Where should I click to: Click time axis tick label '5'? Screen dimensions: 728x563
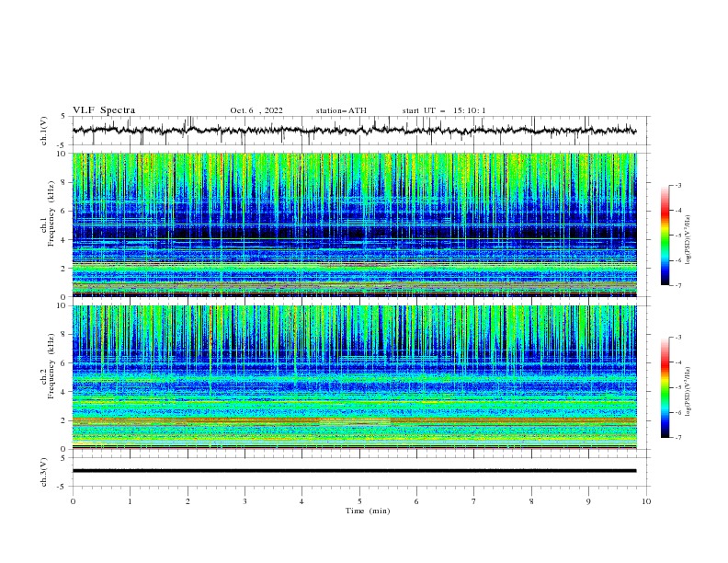pyautogui.click(x=359, y=501)
